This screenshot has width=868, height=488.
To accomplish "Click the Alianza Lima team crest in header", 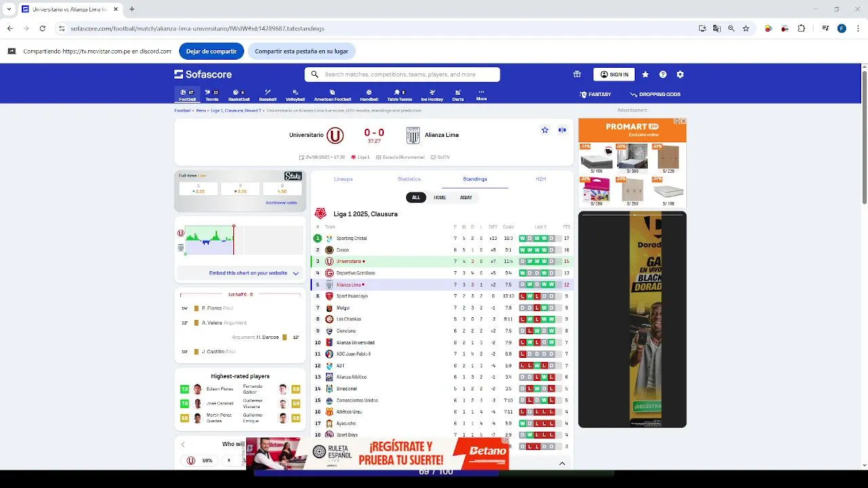I will [x=412, y=136].
